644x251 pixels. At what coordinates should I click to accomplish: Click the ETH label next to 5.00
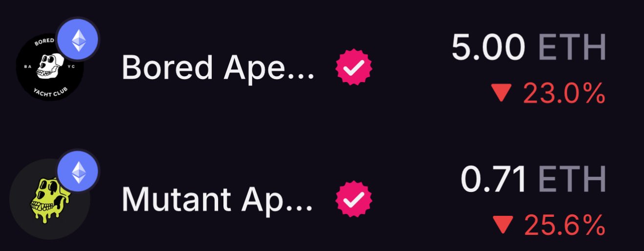pyautogui.click(x=572, y=48)
